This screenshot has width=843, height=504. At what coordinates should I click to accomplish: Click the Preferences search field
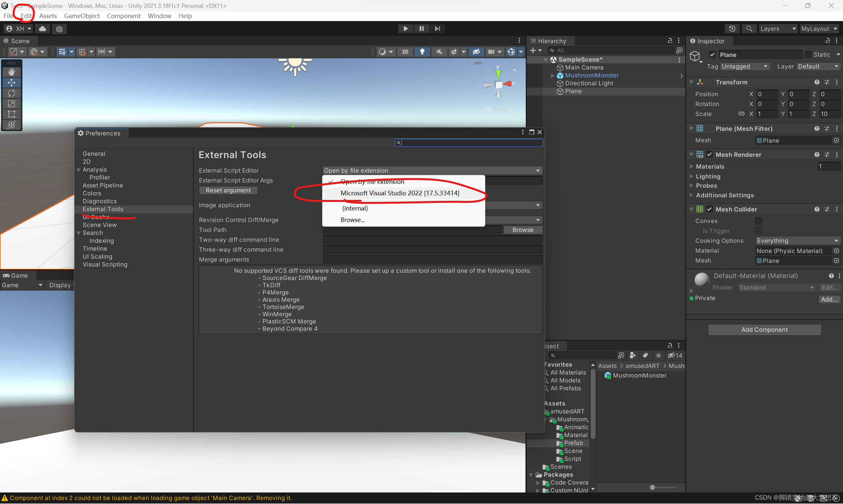[469, 143]
